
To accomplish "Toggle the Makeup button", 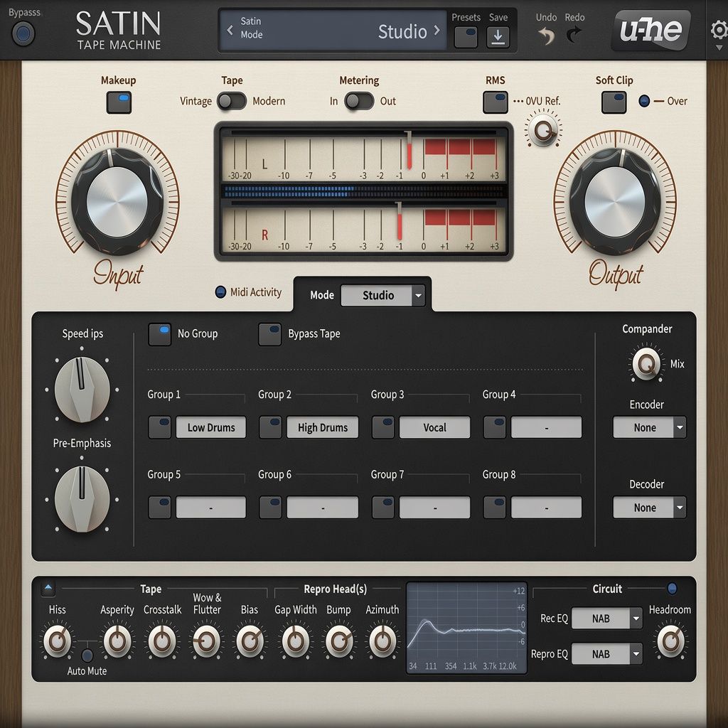I will click(x=119, y=102).
